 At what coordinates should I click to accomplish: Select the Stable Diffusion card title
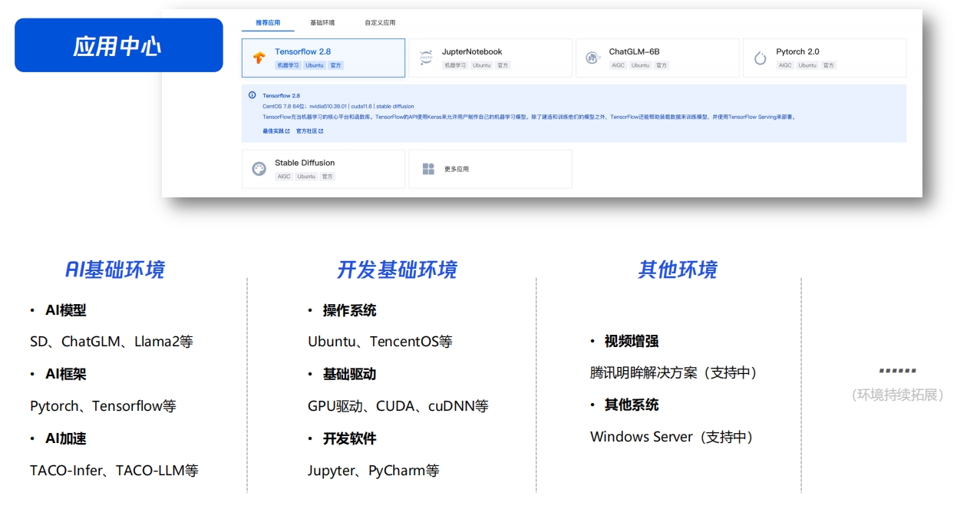pos(305,163)
